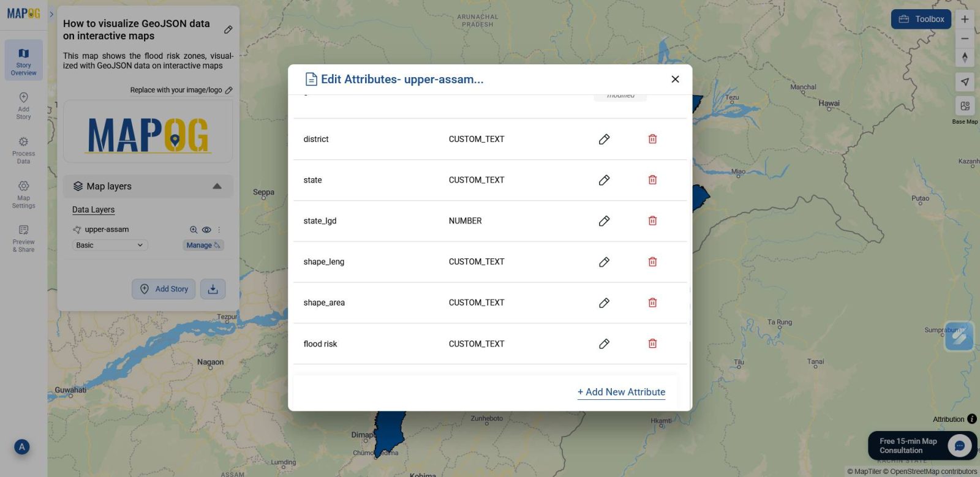Collapse the story panel with arrow
This screenshot has width=980, height=477.
click(x=51, y=13)
